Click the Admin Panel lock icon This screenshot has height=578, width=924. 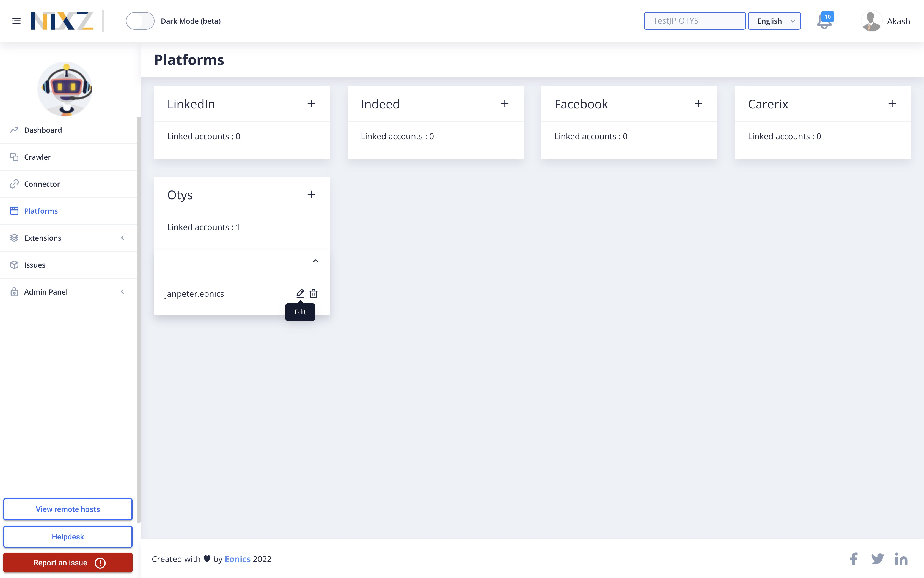14,292
